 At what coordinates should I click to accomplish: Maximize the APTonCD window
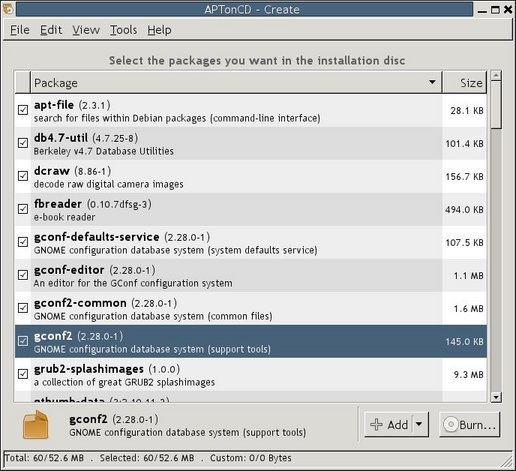point(495,10)
